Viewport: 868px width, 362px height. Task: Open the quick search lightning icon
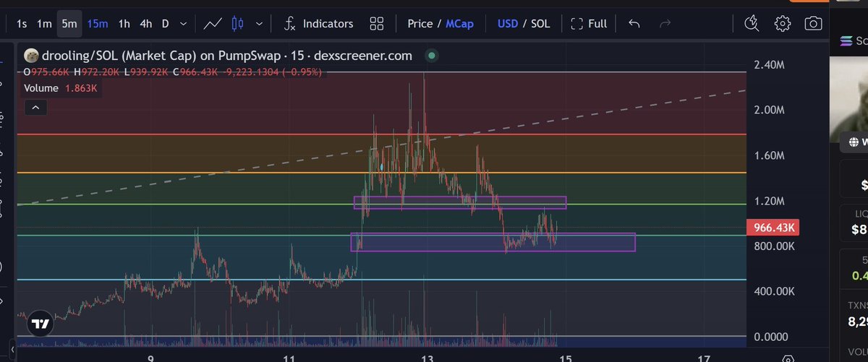coord(752,24)
